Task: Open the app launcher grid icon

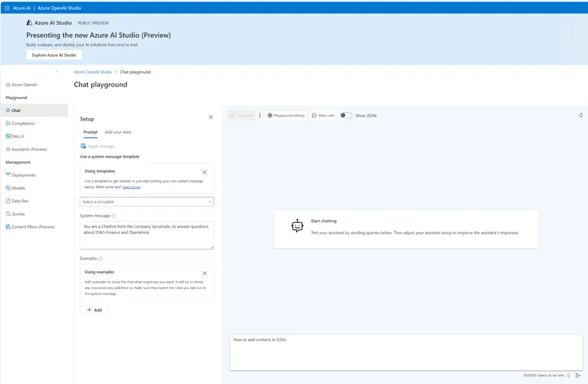Action: click(x=7, y=8)
